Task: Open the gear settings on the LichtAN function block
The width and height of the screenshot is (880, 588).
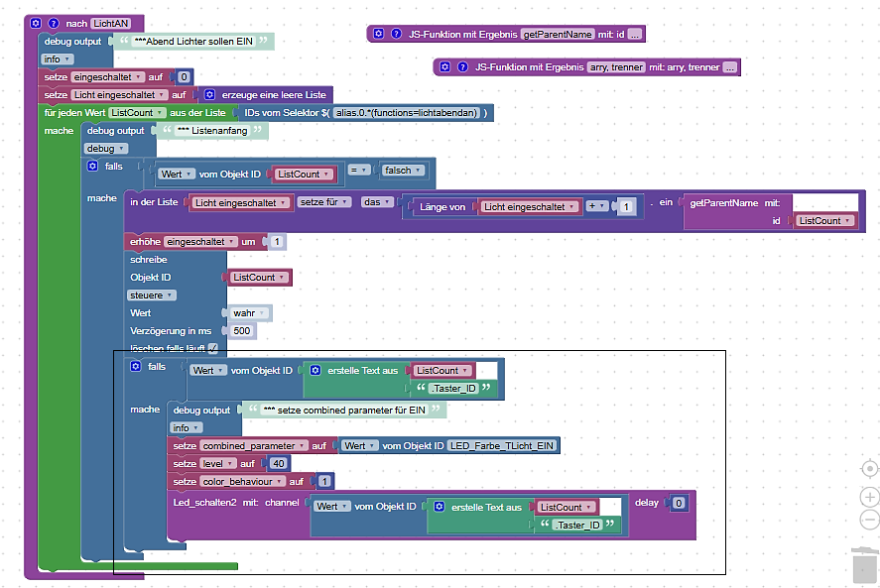Action: tap(36, 23)
